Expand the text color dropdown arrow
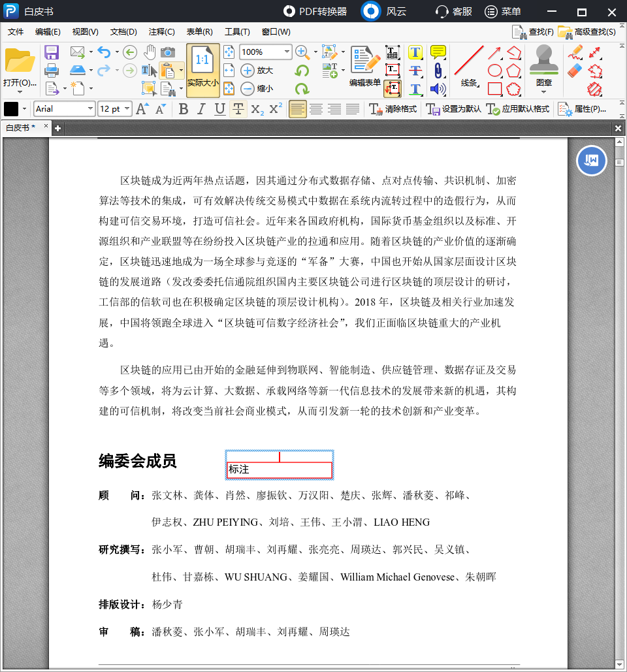627x672 pixels. click(24, 109)
